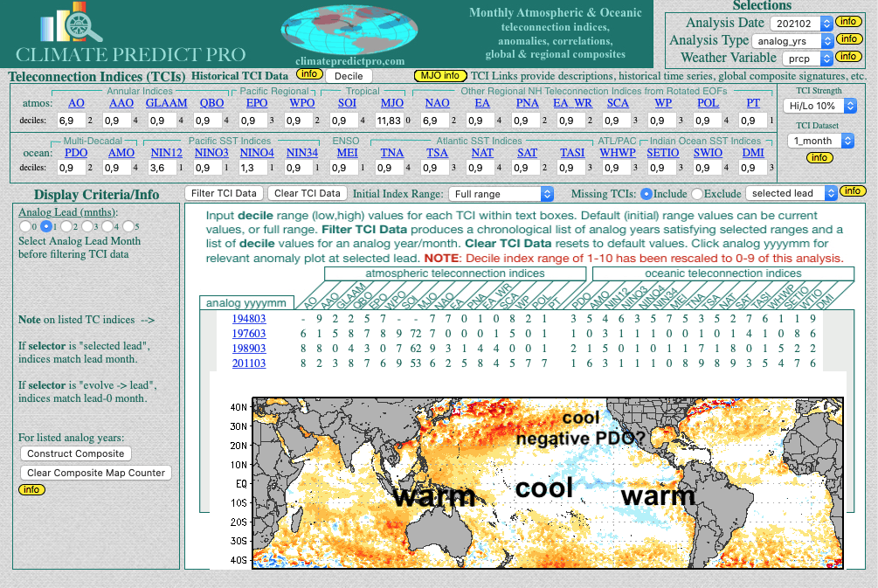Image resolution: width=878 pixels, height=588 pixels.
Task: Select the Exclude missing TCIs option
Action: point(697,193)
